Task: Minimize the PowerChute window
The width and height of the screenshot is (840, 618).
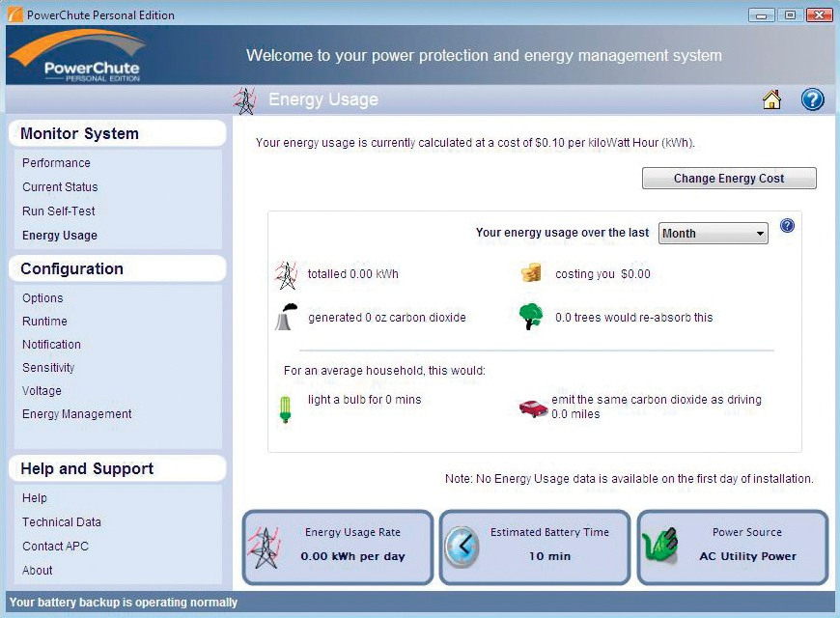Action: (761, 15)
